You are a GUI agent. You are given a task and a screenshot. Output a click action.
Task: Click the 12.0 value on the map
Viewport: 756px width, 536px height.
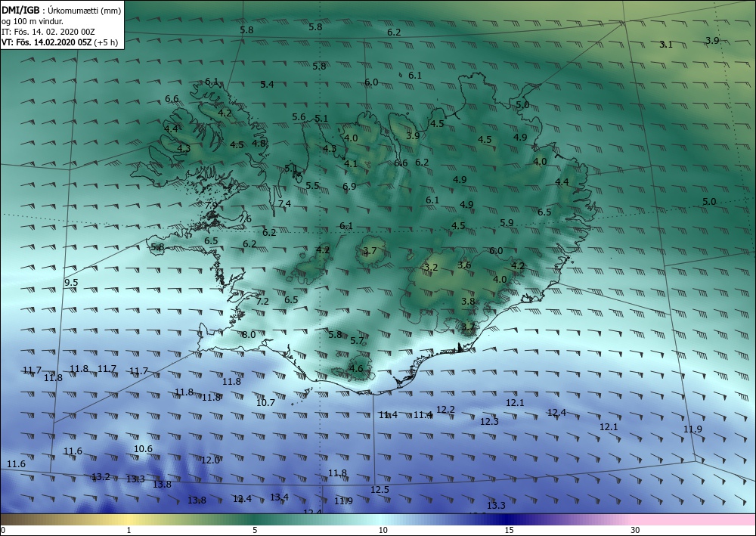click(x=211, y=460)
